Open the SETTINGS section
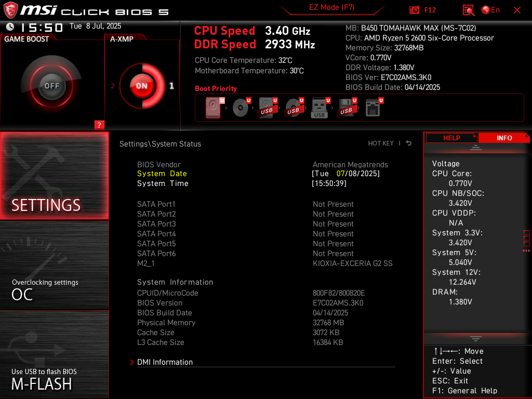Screen dimensions: 532x399 tap(54, 176)
